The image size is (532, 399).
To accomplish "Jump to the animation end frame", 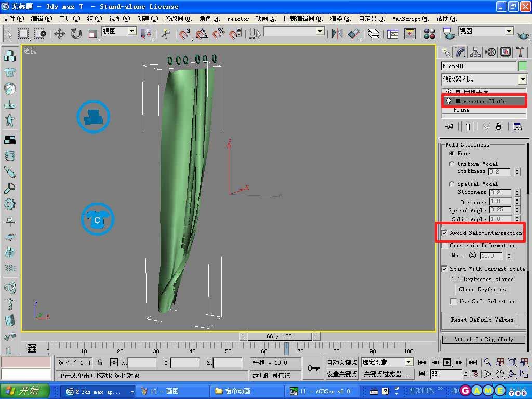I will click(473, 362).
